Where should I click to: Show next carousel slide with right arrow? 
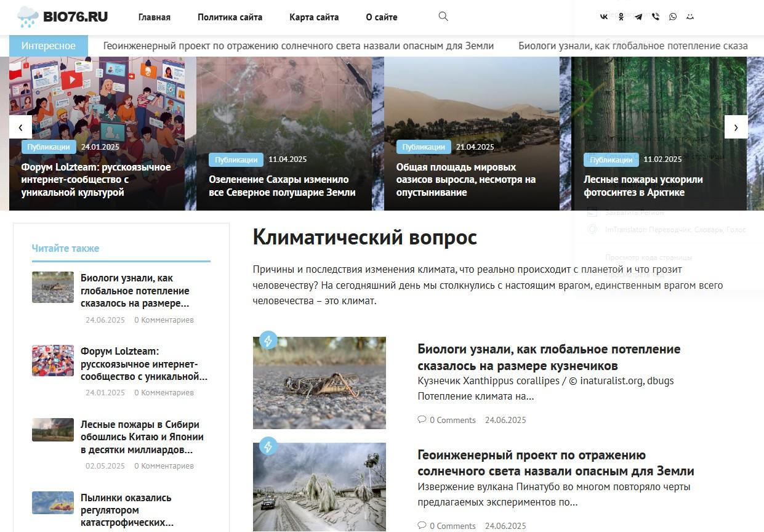[x=736, y=127]
